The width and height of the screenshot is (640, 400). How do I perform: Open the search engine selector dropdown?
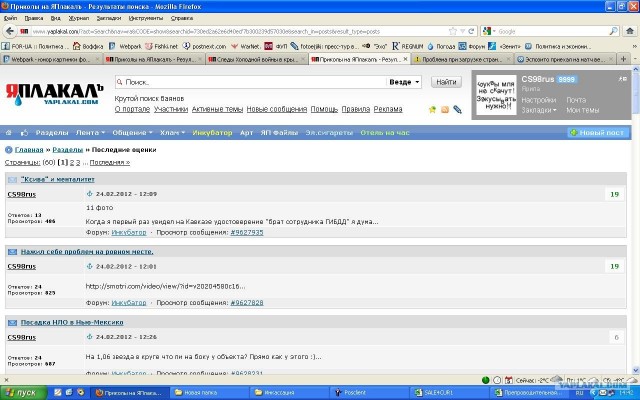coord(489,31)
